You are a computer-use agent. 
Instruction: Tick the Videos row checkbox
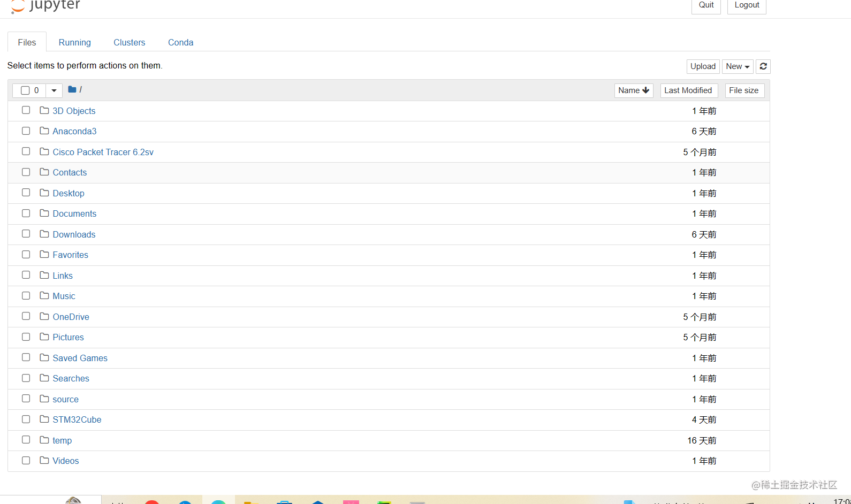[x=26, y=460]
